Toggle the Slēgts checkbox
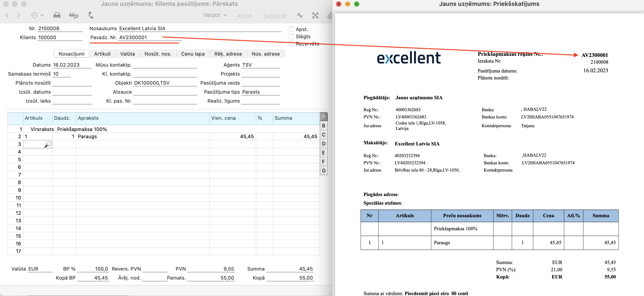Image resolution: width=644 pixels, height=296 pixels. pos(291,36)
